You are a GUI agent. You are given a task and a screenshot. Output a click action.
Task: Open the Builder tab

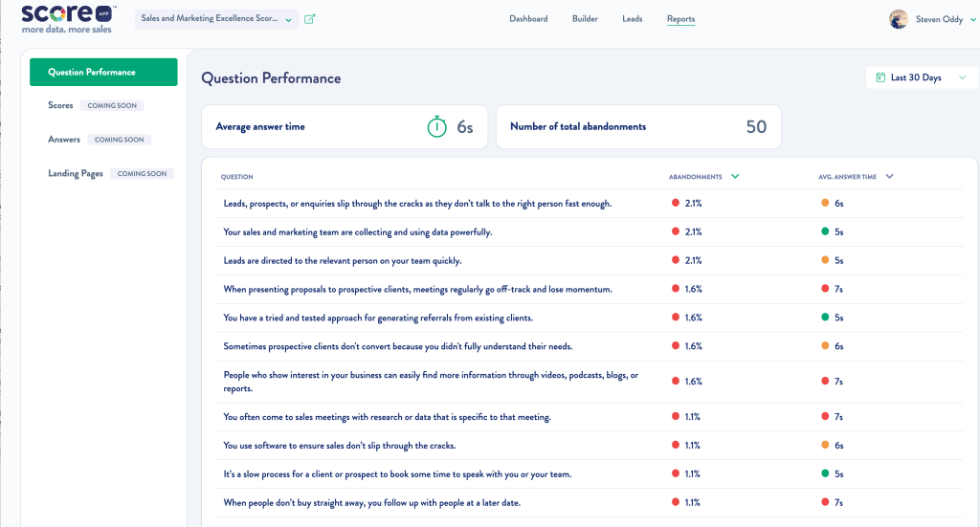[x=585, y=19]
